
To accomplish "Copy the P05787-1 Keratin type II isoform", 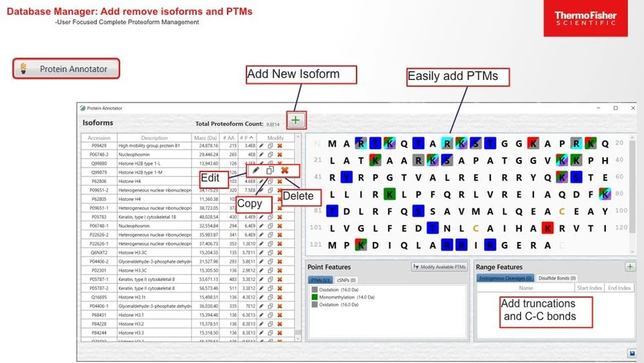I will (270, 279).
